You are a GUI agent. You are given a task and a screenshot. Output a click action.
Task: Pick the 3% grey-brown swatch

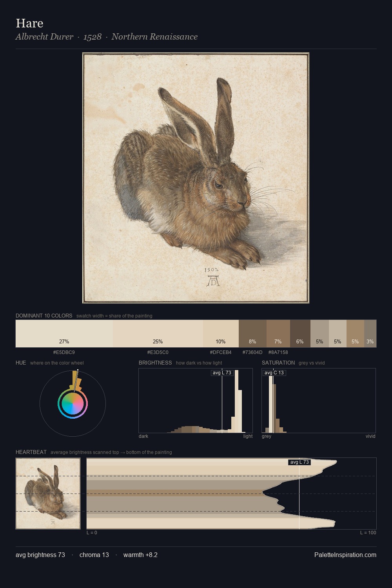click(x=370, y=334)
